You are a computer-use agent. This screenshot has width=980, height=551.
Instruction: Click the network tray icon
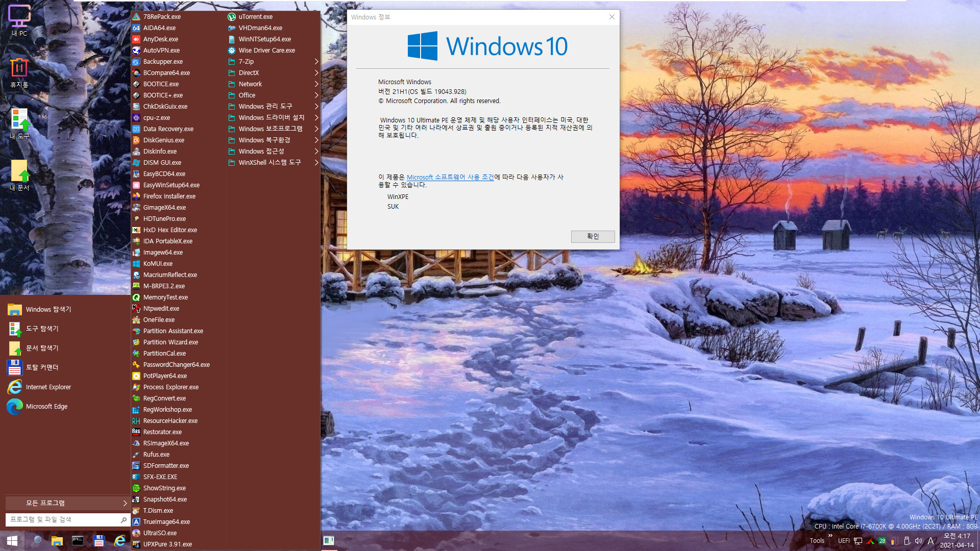pos(858,541)
